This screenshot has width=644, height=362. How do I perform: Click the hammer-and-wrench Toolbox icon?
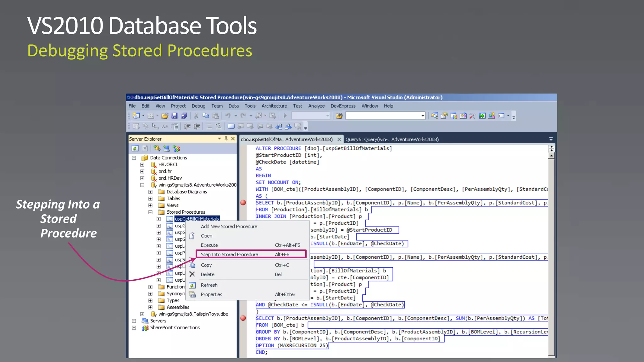(x=472, y=116)
